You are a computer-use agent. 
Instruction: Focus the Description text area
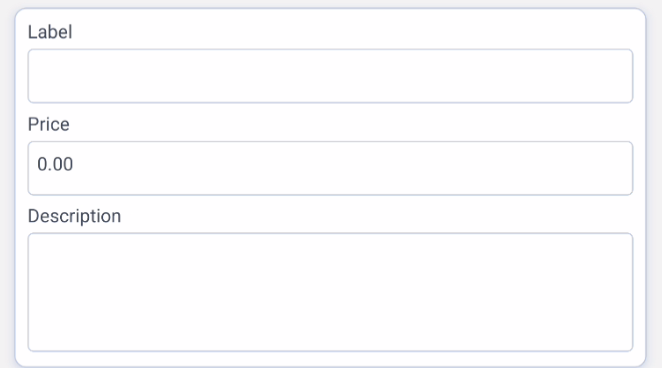point(330,292)
